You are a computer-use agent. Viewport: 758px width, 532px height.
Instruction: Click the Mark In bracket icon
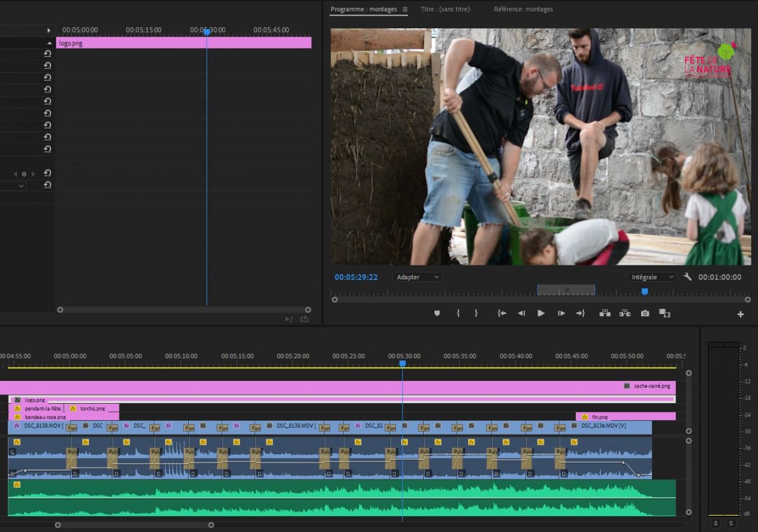point(458,313)
